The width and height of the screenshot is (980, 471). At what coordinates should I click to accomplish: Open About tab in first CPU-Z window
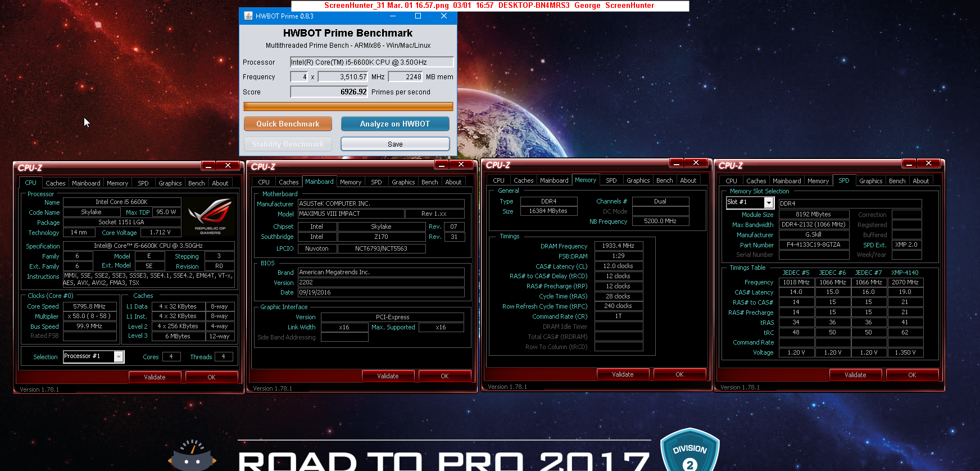coord(220,183)
